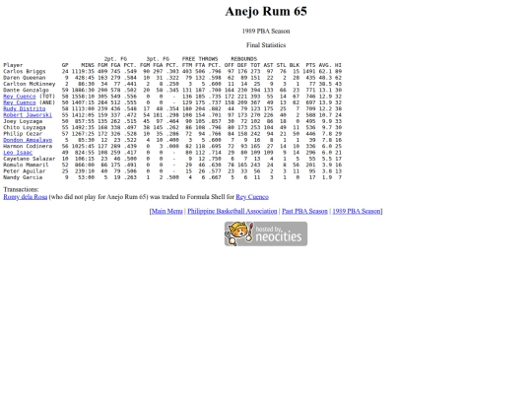Click the Daren Queenan row name
Viewport: 532px width, 399px height.
point(25,78)
